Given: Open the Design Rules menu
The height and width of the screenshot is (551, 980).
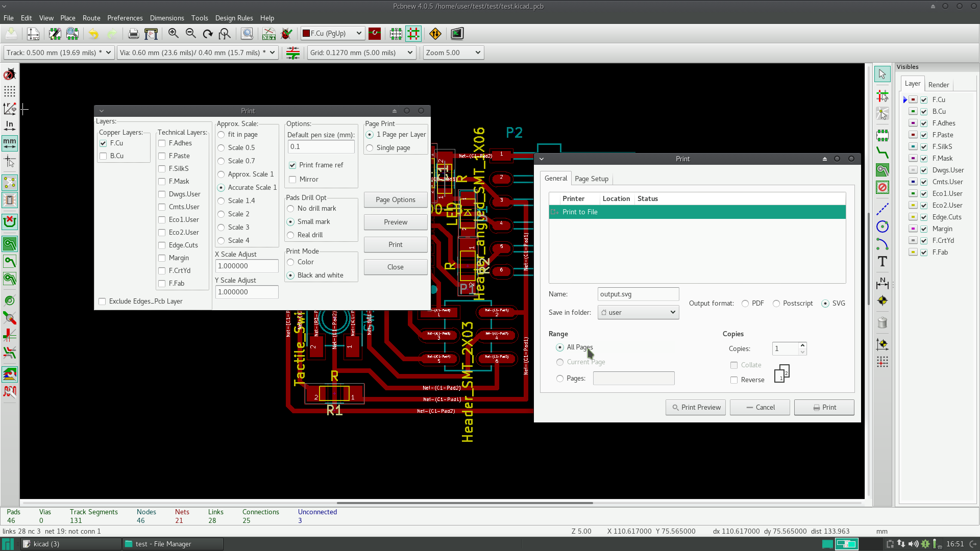Looking at the screenshot, I should point(234,18).
